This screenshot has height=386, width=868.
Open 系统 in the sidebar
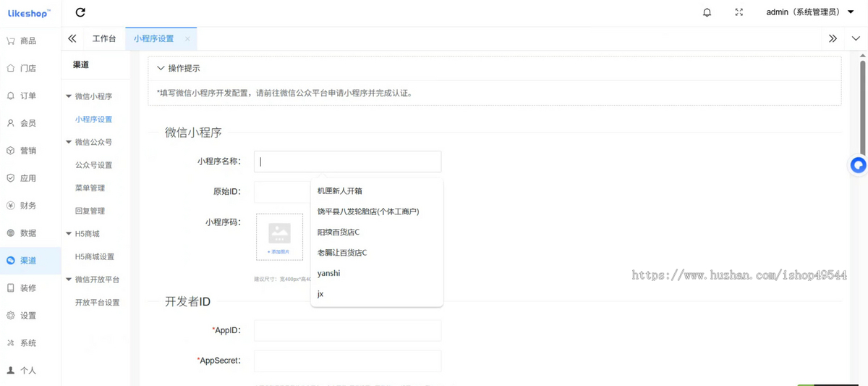click(x=30, y=343)
